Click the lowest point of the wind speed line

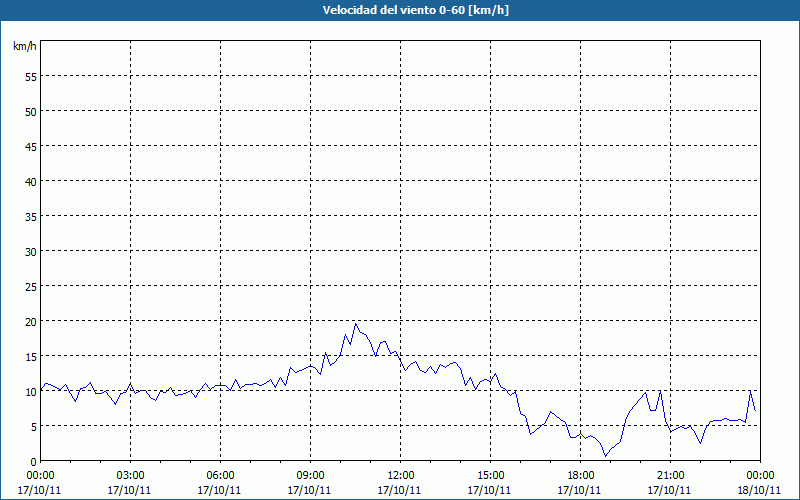[x=605, y=456]
